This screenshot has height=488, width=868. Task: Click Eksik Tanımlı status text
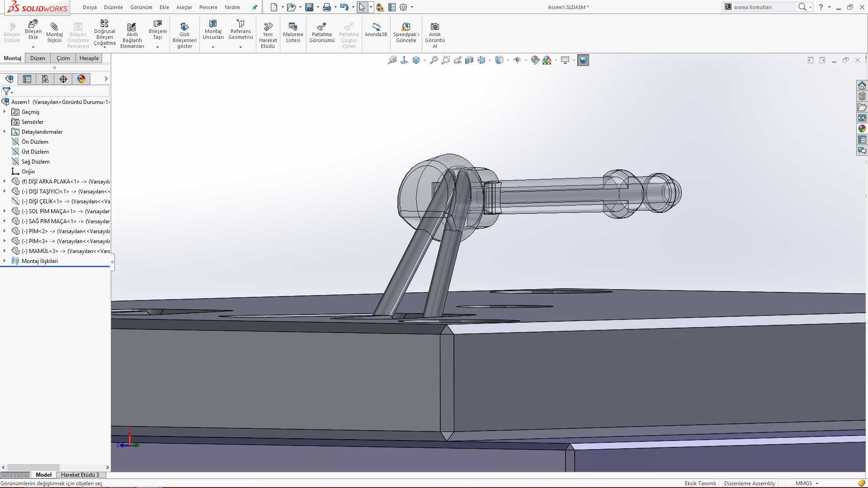click(700, 483)
